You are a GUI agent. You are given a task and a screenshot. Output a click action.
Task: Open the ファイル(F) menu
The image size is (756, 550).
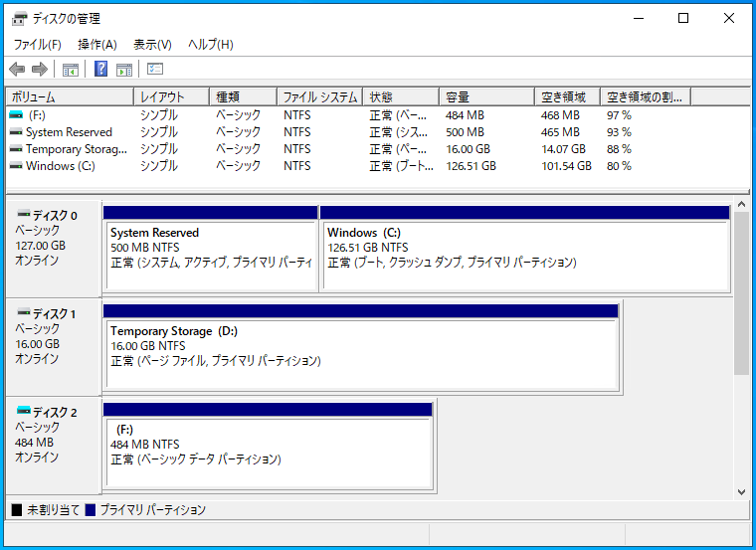pos(37,45)
